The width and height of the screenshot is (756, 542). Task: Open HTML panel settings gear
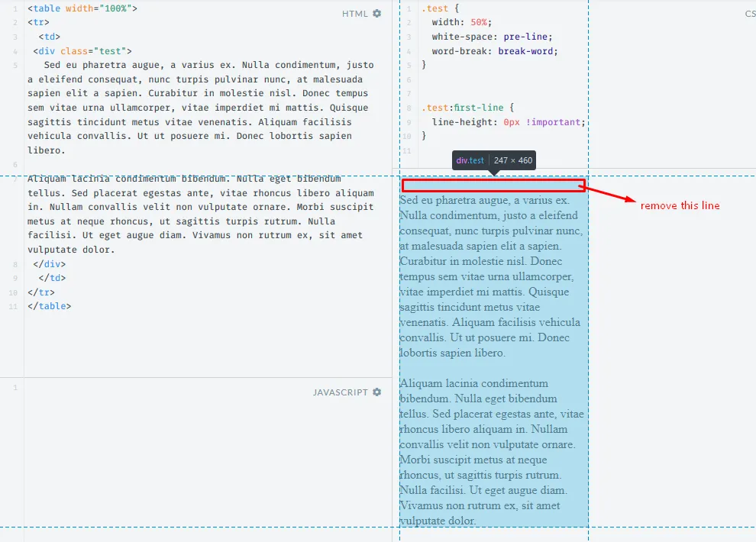[377, 14]
